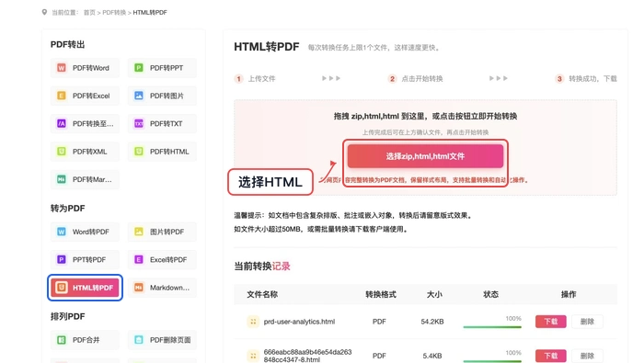Click the 转换格式 column header
The height and width of the screenshot is (363, 644).
click(x=381, y=294)
